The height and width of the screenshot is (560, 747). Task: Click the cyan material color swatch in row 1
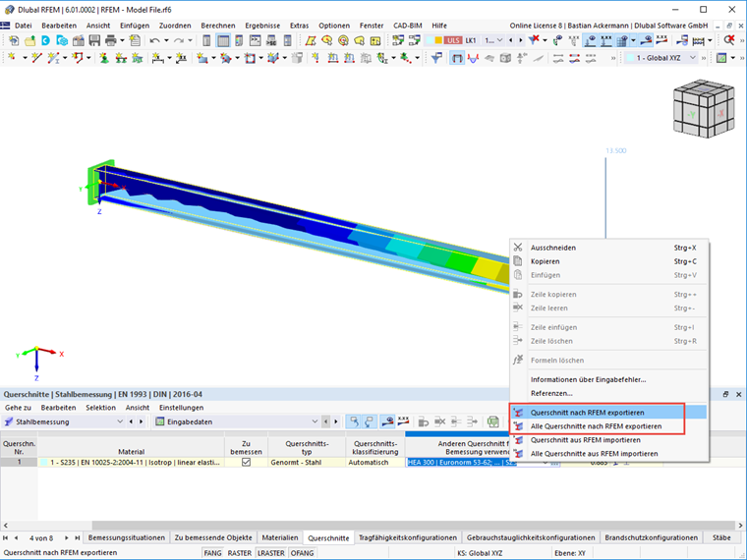click(44, 463)
